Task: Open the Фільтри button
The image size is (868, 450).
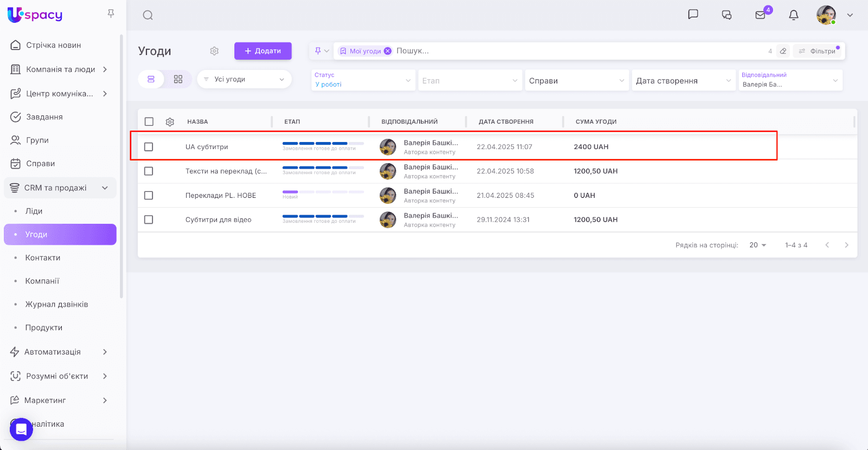Action: (818, 51)
